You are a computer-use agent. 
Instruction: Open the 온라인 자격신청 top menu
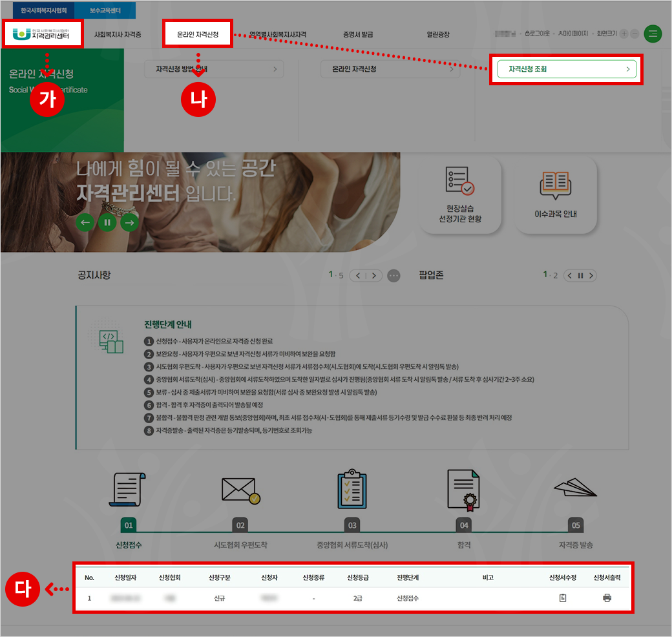tap(198, 34)
